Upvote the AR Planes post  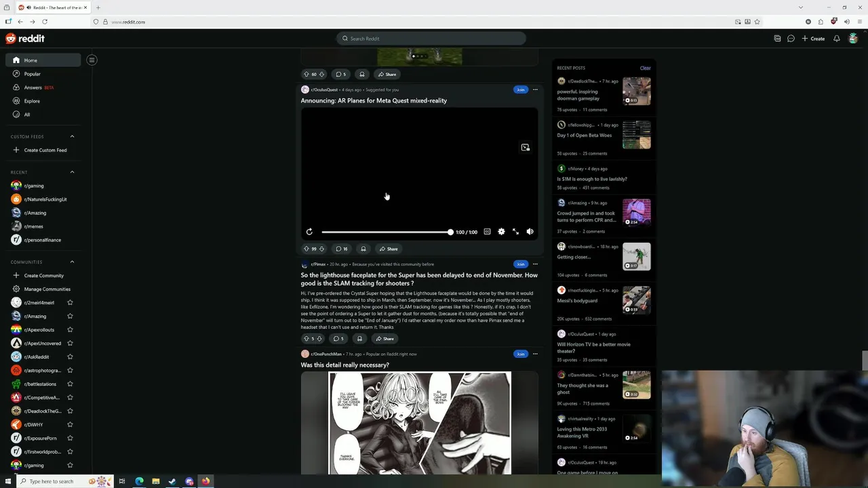307,249
